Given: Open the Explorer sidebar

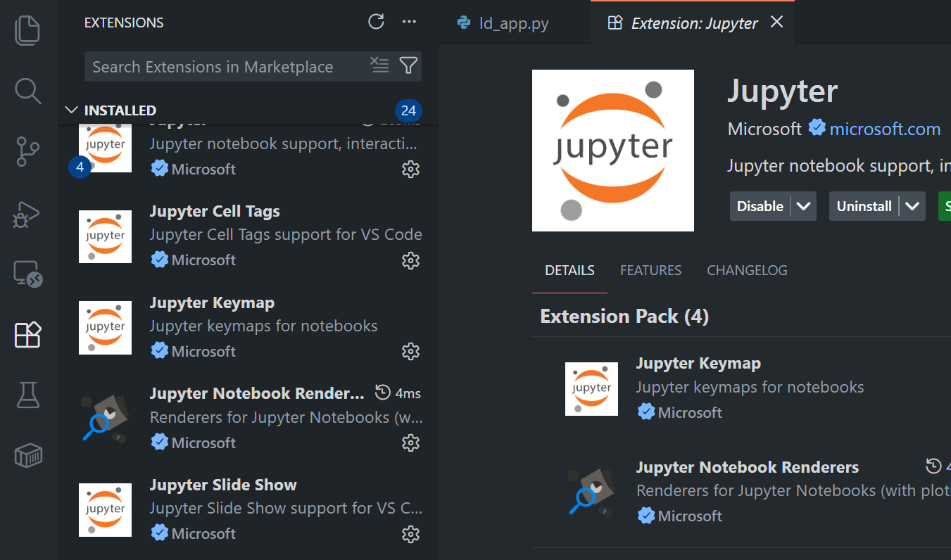Looking at the screenshot, I should click(27, 30).
